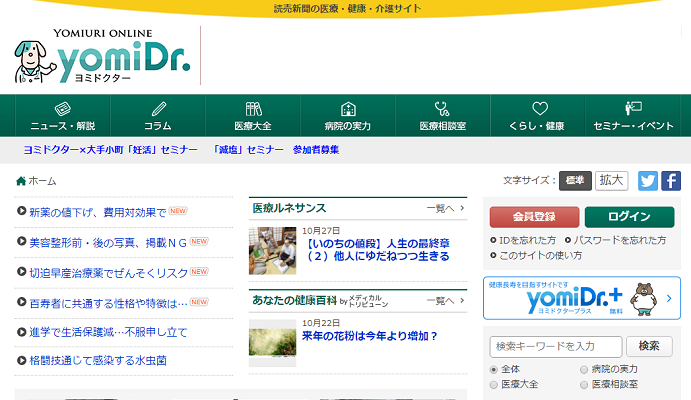Open the コラム menu label

(x=158, y=126)
